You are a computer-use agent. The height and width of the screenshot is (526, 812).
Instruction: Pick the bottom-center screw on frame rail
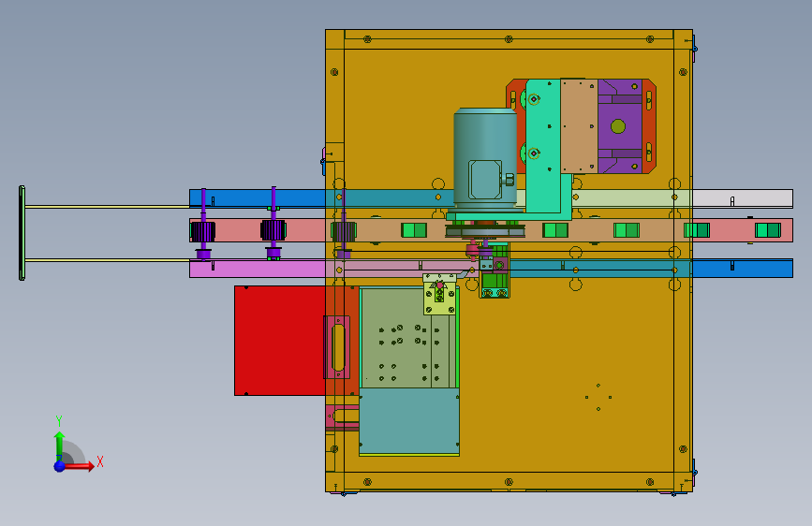509,482
